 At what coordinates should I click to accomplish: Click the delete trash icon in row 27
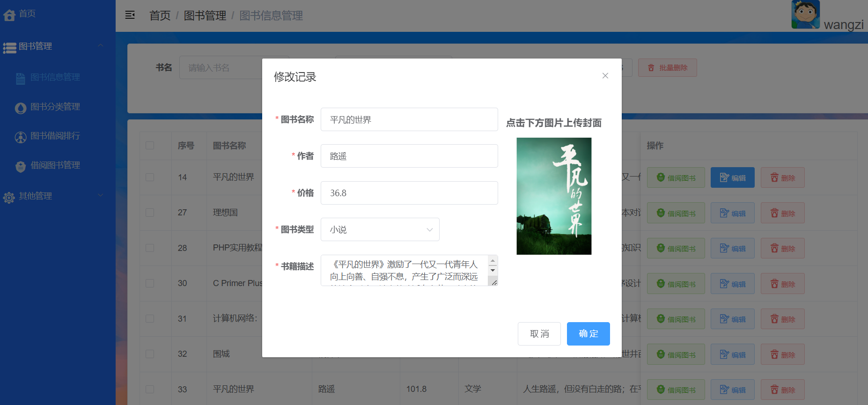(x=774, y=213)
